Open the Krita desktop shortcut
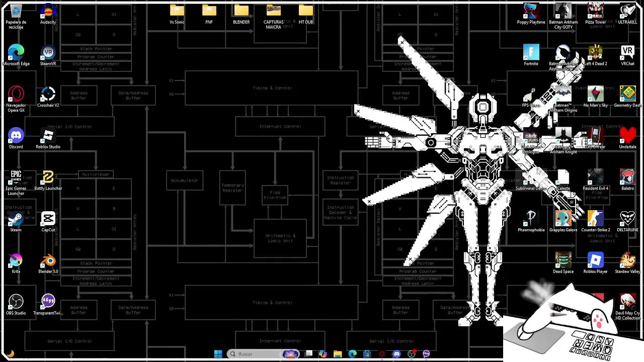This screenshot has width=644, height=362. point(16,263)
